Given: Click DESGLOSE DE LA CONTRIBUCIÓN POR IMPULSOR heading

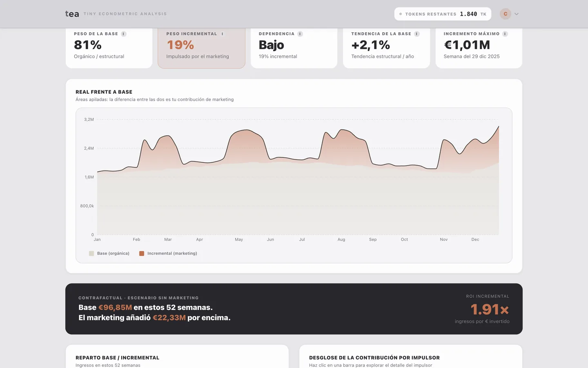Looking at the screenshot, I should (374, 358).
